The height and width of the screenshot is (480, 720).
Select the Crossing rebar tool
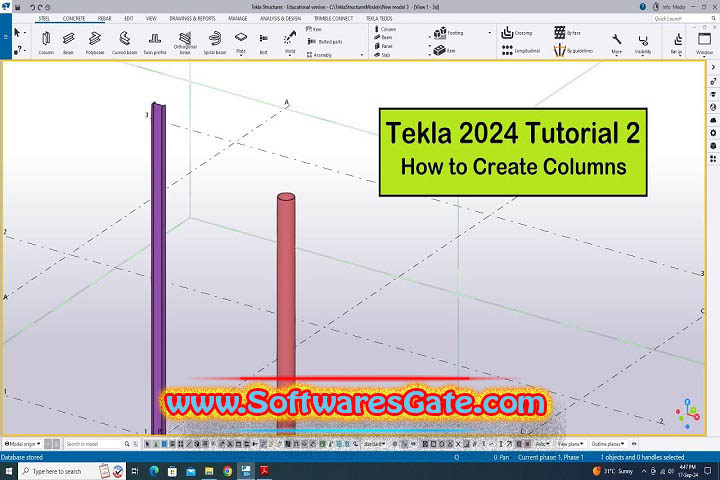click(x=517, y=33)
